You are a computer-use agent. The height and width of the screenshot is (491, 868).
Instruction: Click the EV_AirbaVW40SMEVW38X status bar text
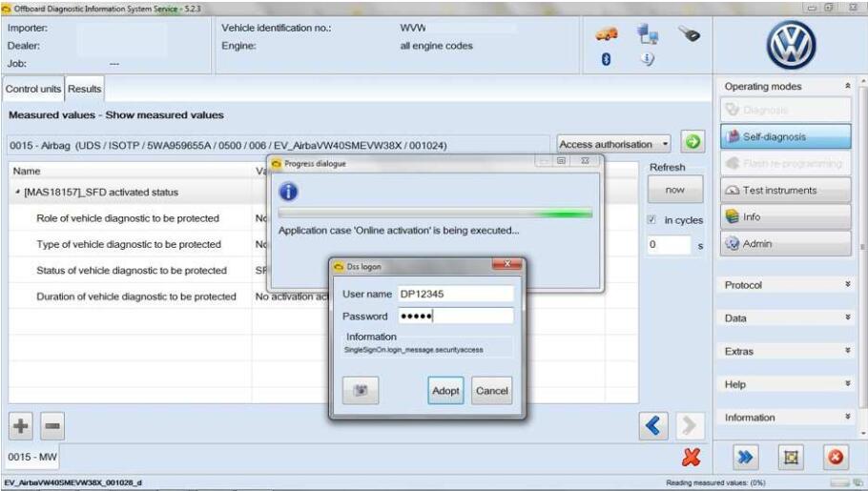click(73, 482)
